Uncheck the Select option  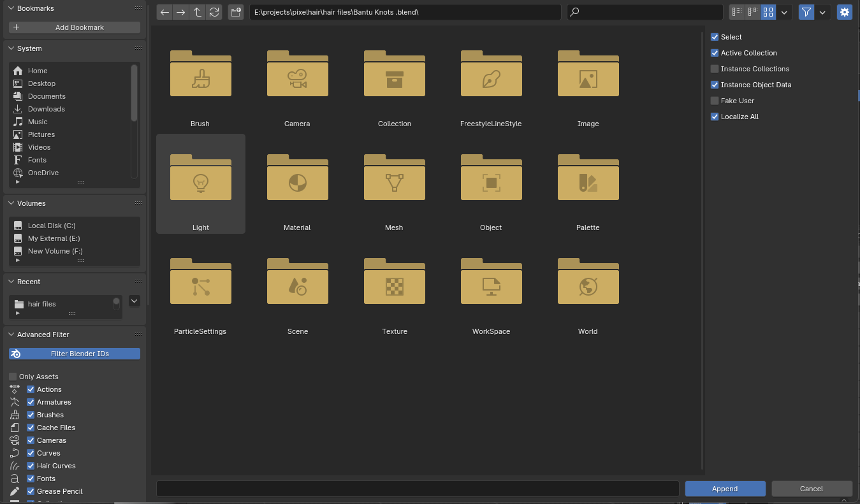(x=715, y=37)
